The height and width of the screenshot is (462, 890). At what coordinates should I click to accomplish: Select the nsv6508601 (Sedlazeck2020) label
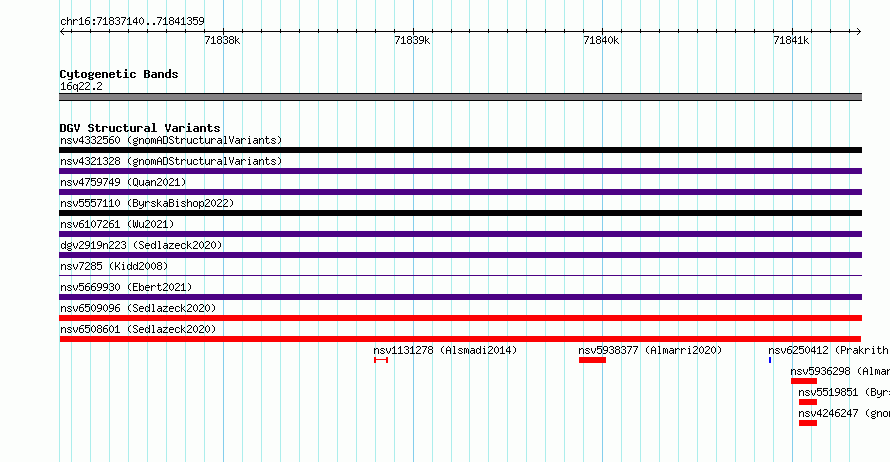click(x=138, y=329)
